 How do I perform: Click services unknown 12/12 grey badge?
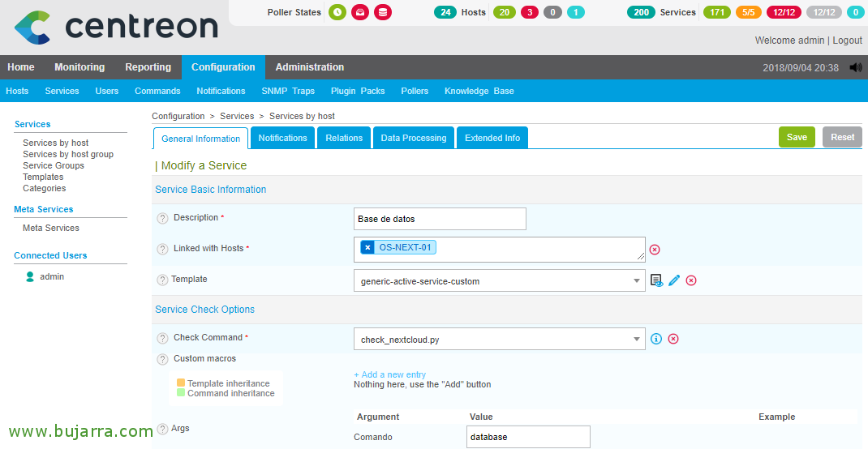point(824,12)
